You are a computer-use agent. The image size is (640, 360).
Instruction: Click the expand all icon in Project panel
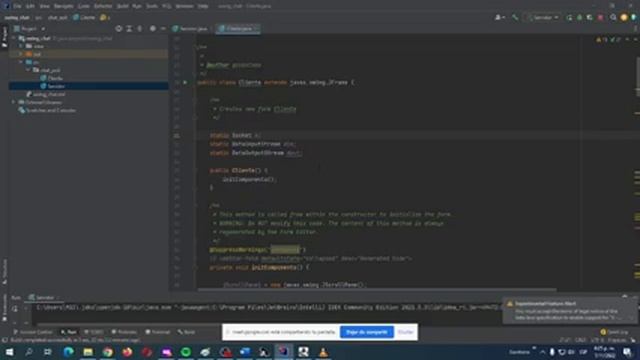129,29
